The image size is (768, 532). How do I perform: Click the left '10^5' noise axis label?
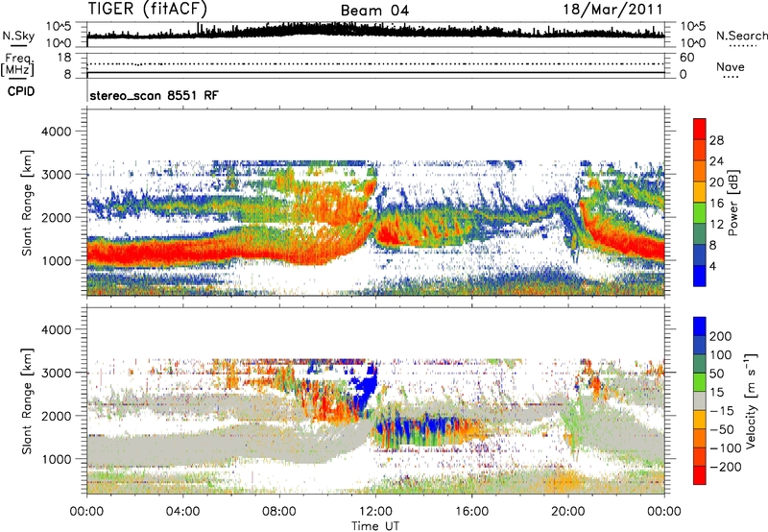point(59,26)
